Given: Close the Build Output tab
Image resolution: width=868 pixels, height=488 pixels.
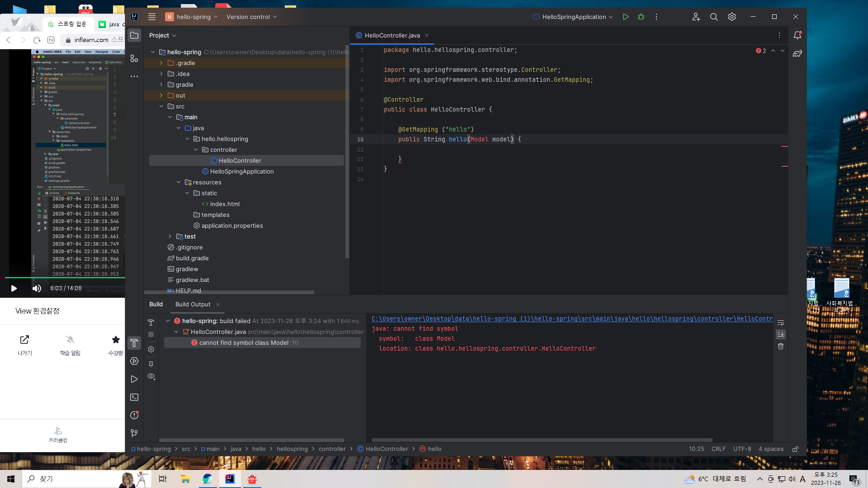Looking at the screenshot, I should (x=218, y=304).
